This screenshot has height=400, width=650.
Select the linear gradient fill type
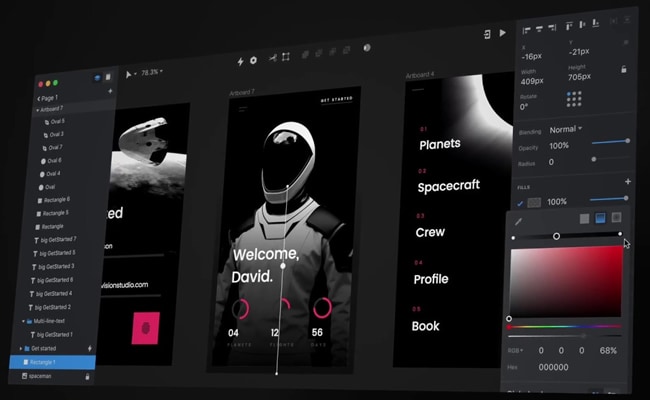pos(600,218)
